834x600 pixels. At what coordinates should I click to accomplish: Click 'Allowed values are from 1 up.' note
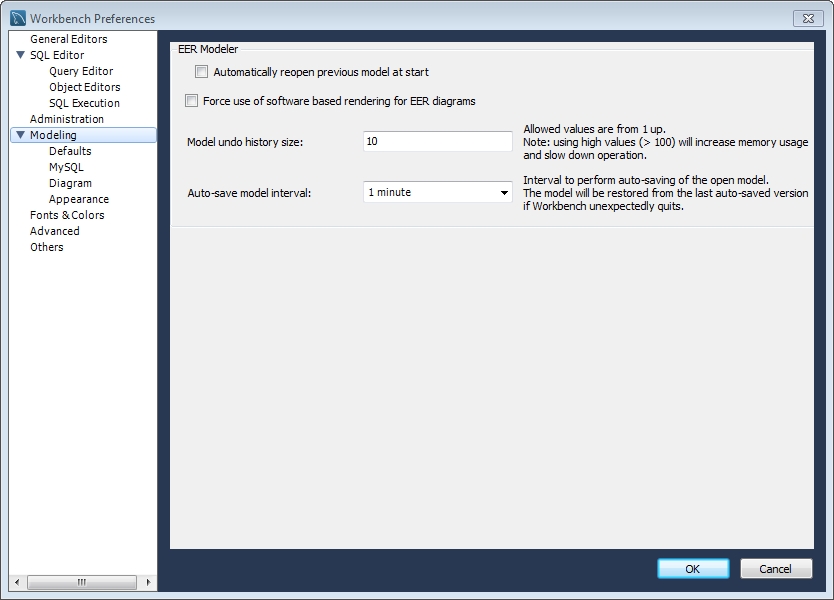pos(595,129)
